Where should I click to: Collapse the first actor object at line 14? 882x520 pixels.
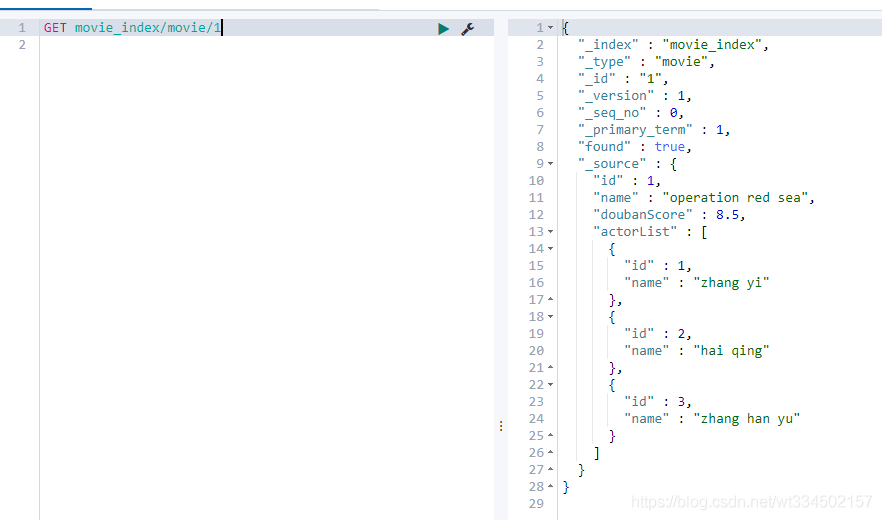551,249
